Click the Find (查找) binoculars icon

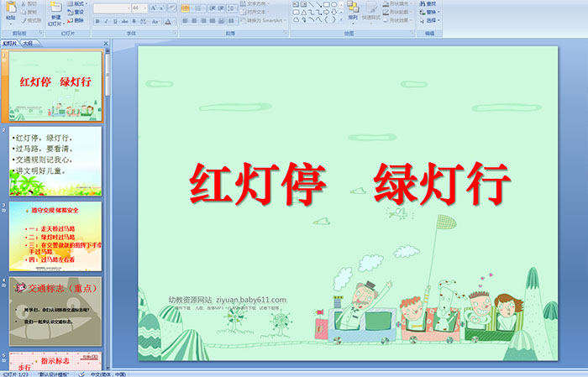(428, 4)
